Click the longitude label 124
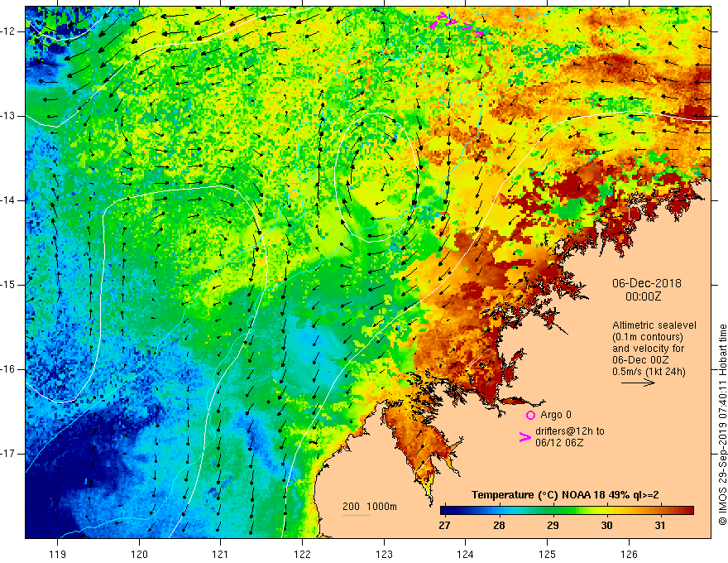This screenshot has height=563, width=728. point(465,554)
